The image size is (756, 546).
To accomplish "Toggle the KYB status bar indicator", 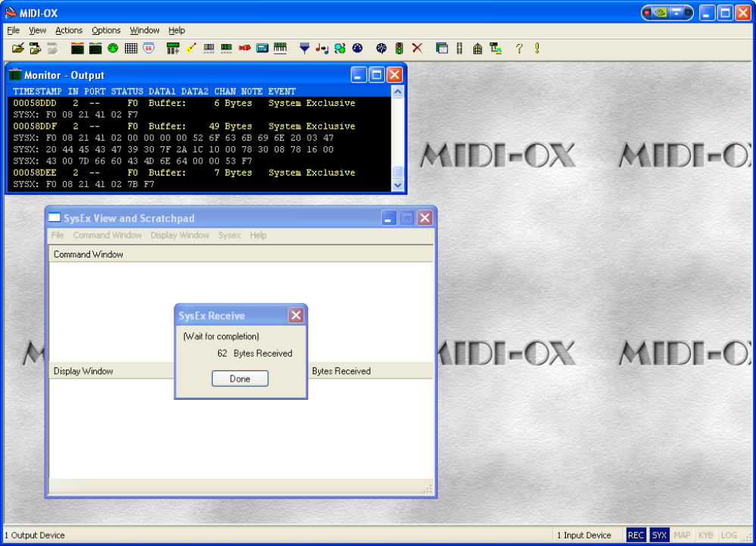I will point(705,535).
